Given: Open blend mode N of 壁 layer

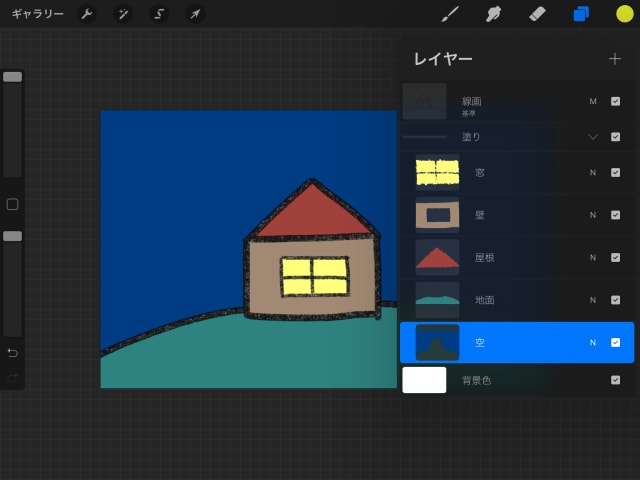Looking at the screenshot, I should (x=593, y=215).
